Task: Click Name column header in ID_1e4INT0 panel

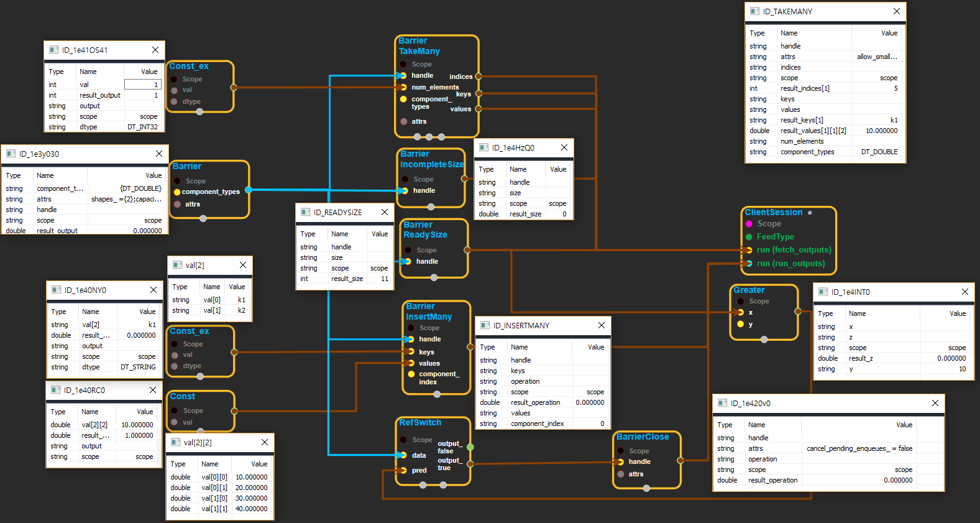Action: pos(857,313)
